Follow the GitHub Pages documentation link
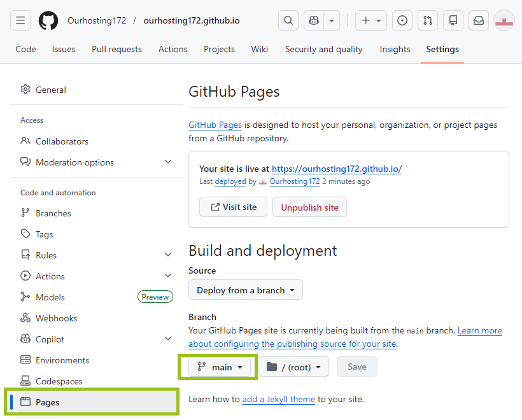This screenshot has height=420, width=522. coord(215,125)
